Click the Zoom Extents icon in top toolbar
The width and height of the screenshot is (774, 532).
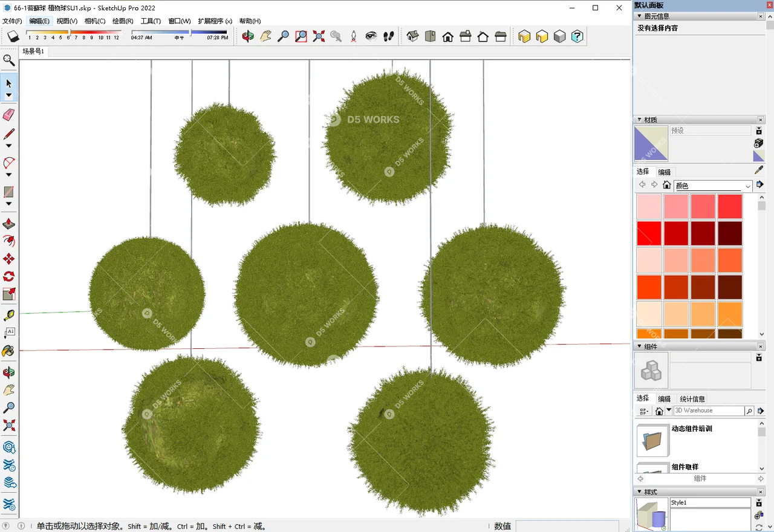coord(319,36)
